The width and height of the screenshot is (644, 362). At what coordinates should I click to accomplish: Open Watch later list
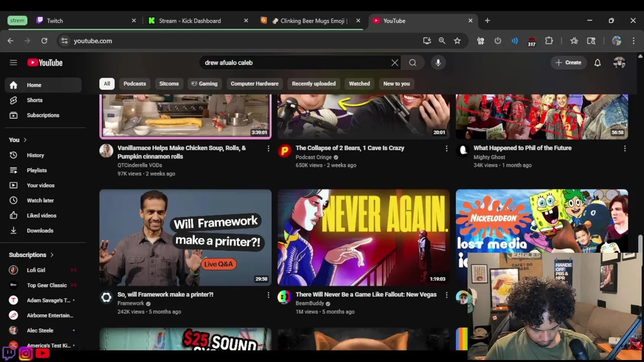tap(43, 201)
